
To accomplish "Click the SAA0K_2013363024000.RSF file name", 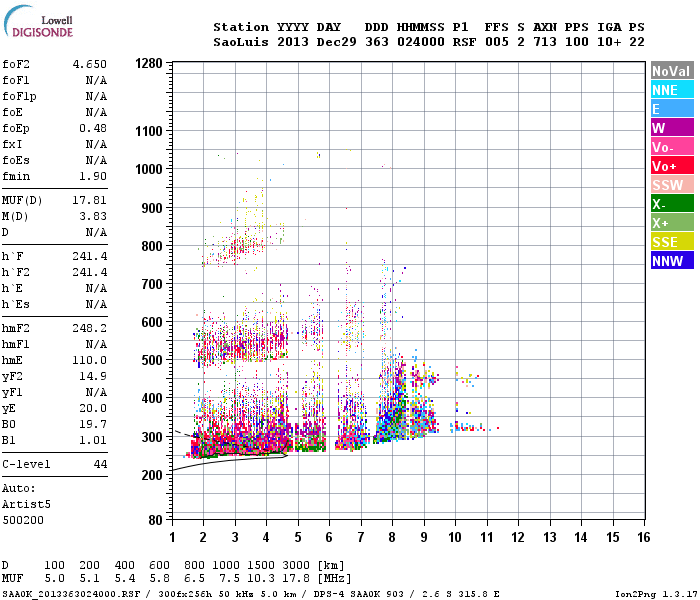I will point(71,594).
